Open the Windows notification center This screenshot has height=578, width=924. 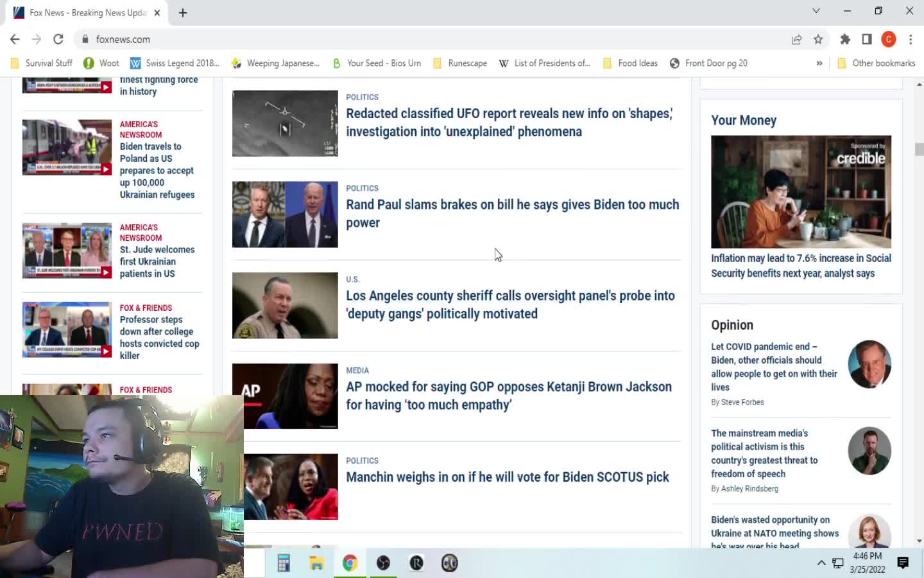[x=903, y=563]
